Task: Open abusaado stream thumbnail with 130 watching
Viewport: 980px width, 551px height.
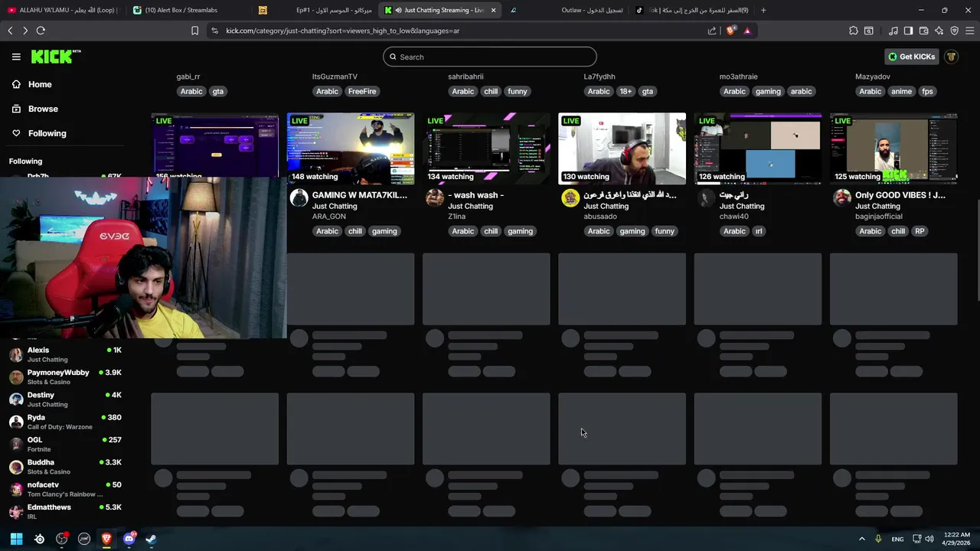Action: (x=622, y=148)
